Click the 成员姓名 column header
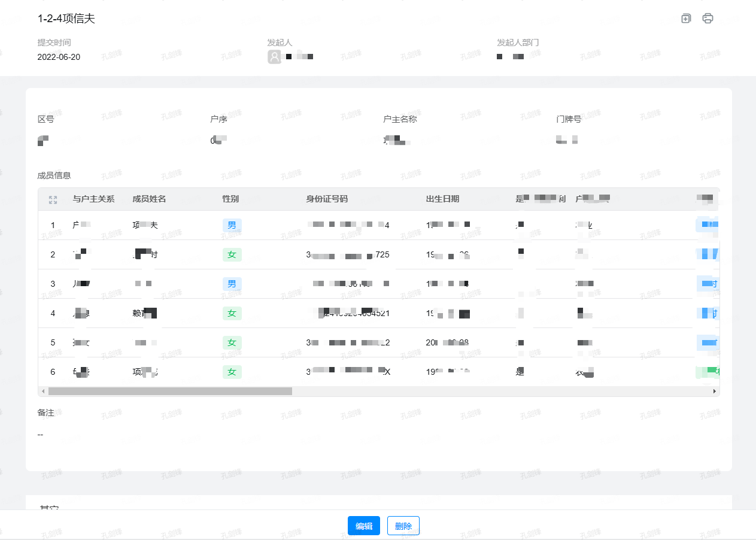This screenshot has width=756, height=540. [149, 199]
